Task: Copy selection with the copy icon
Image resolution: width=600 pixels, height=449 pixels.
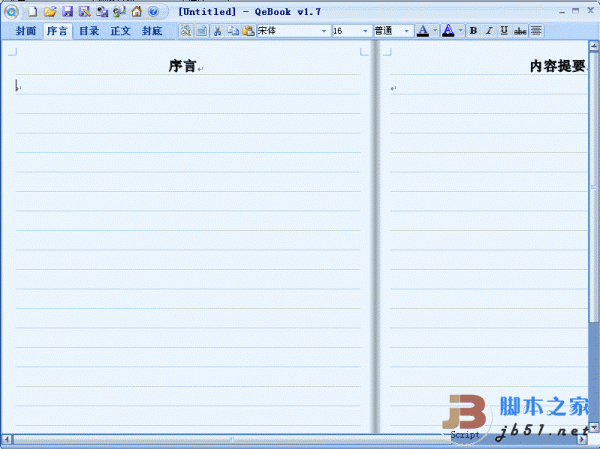Action: (233, 31)
